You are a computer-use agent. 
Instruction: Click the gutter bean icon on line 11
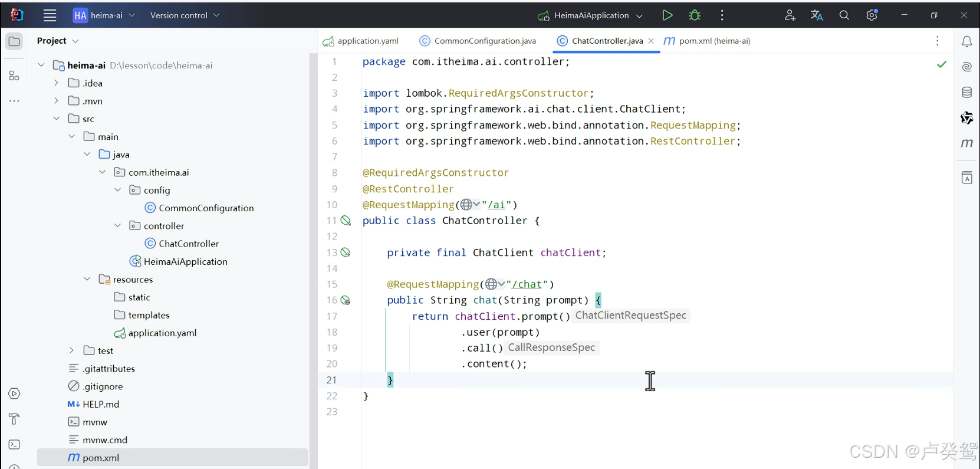(346, 221)
